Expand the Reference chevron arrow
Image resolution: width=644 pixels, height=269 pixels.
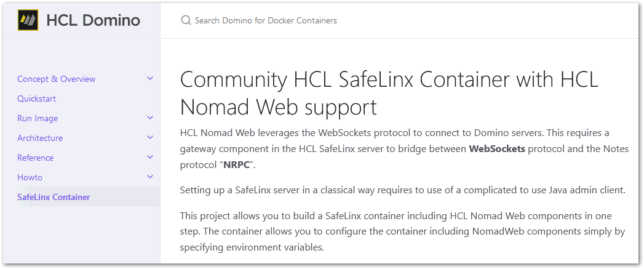click(x=150, y=158)
